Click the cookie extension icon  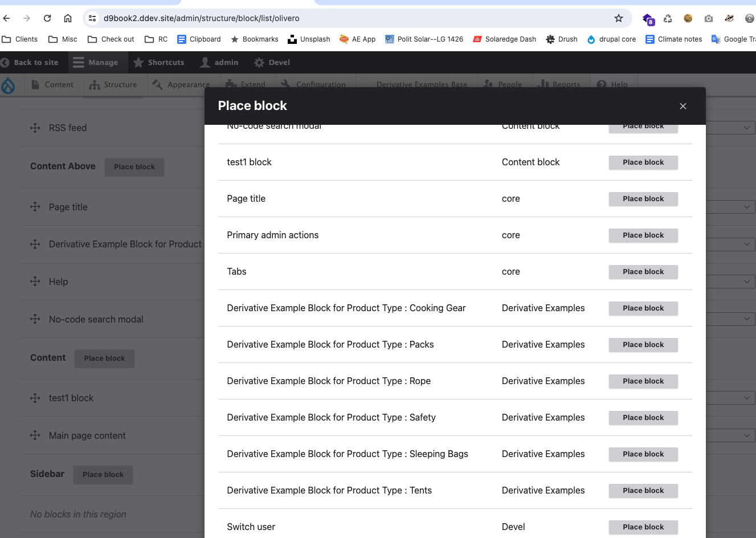coord(688,18)
